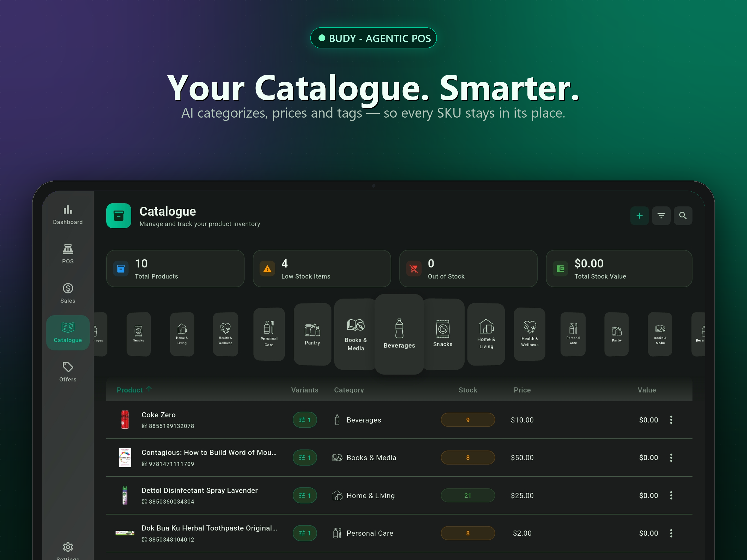The height and width of the screenshot is (560, 747).
Task: Sort by Product column header
Action: 130,390
